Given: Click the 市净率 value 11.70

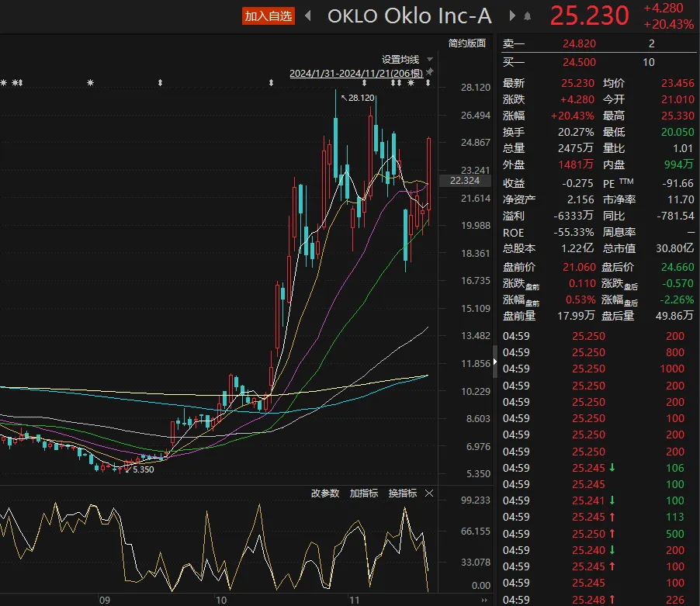Looking at the screenshot, I should pyautogui.click(x=681, y=199).
